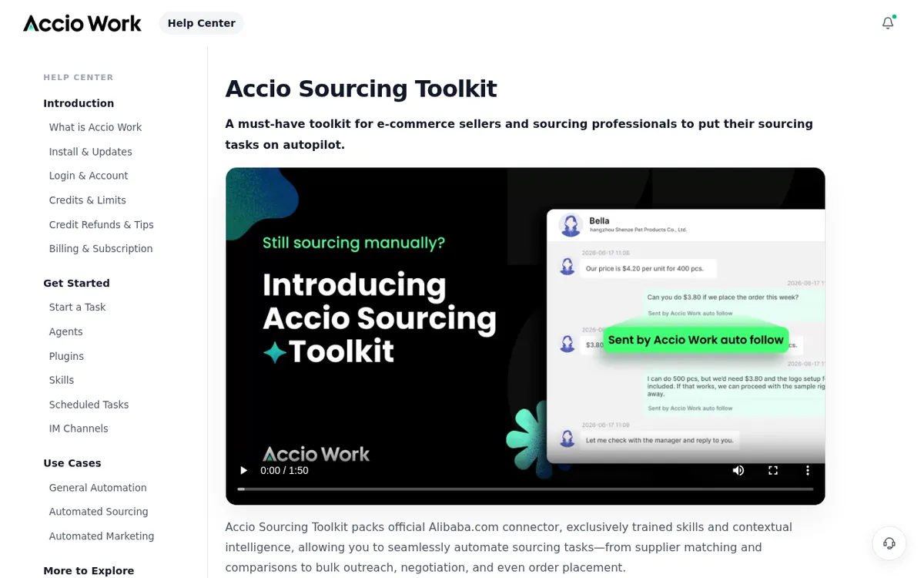This screenshot has height=578, width=924.
Task: Open video more options menu
Action: pos(808,470)
